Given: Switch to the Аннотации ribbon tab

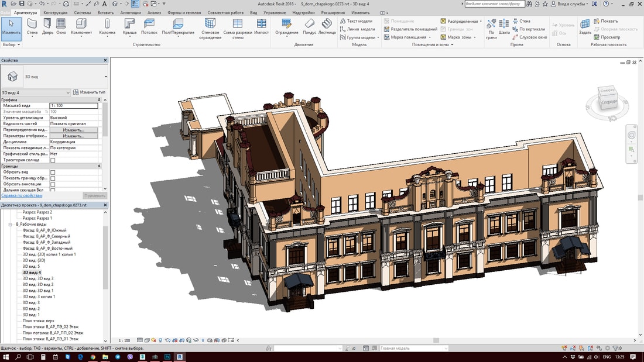Looking at the screenshot, I should (x=130, y=12).
